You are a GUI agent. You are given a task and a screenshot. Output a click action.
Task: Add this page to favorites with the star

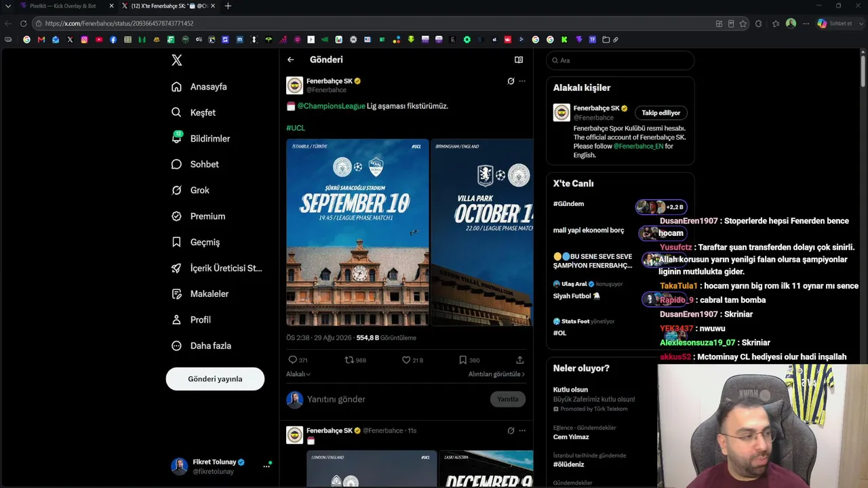coord(743,23)
